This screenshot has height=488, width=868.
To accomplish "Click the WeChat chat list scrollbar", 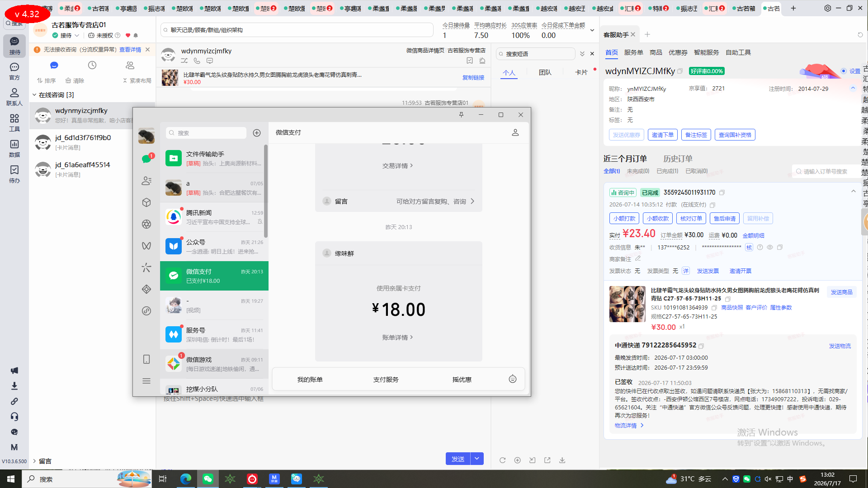I will [266, 191].
